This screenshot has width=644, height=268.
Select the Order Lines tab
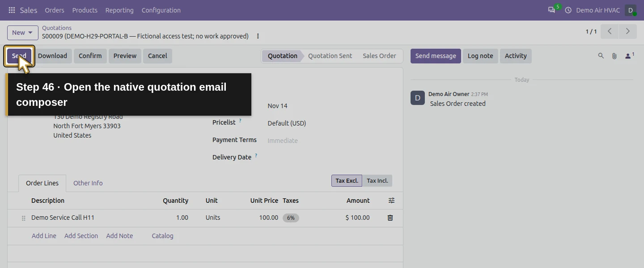pyautogui.click(x=42, y=183)
